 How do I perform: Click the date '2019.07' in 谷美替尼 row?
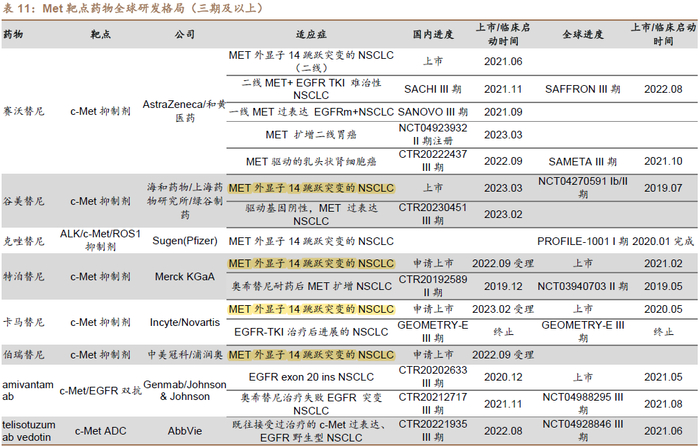pos(663,188)
